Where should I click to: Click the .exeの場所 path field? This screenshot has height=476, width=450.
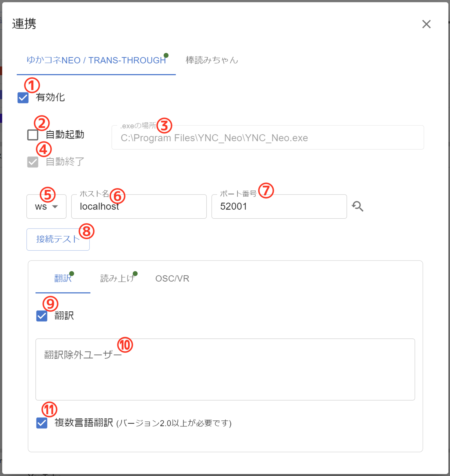tap(267, 138)
